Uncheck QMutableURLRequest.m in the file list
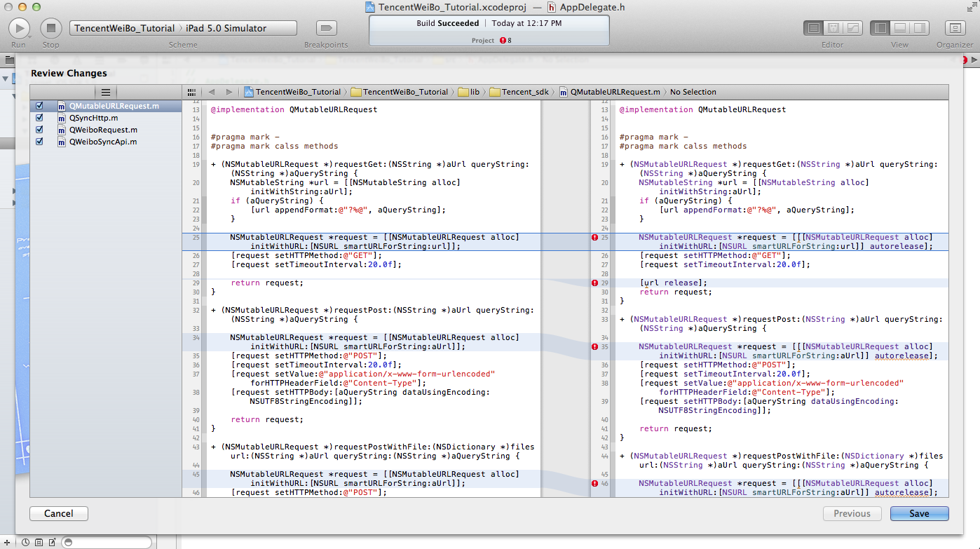The height and width of the screenshot is (549, 980). 40,106
